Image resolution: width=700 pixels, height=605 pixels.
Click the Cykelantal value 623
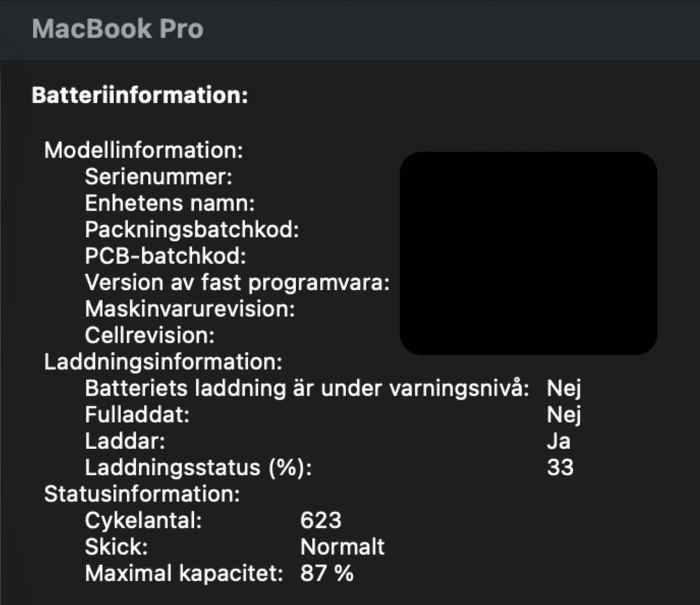click(x=320, y=520)
